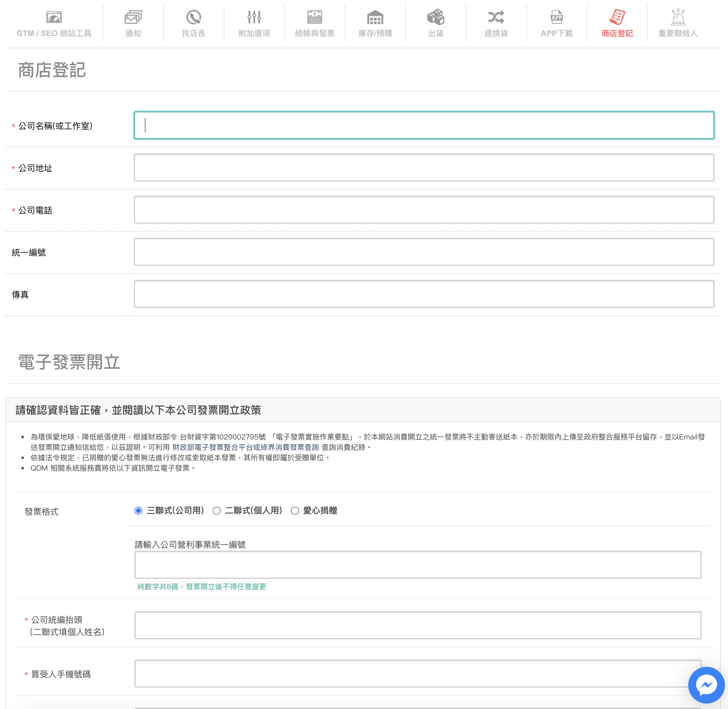Click the 出貨 boxes icon

coord(436,17)
